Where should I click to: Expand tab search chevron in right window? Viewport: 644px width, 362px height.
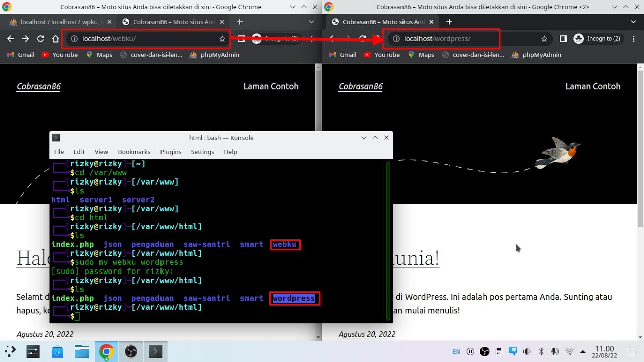[634, 22]
